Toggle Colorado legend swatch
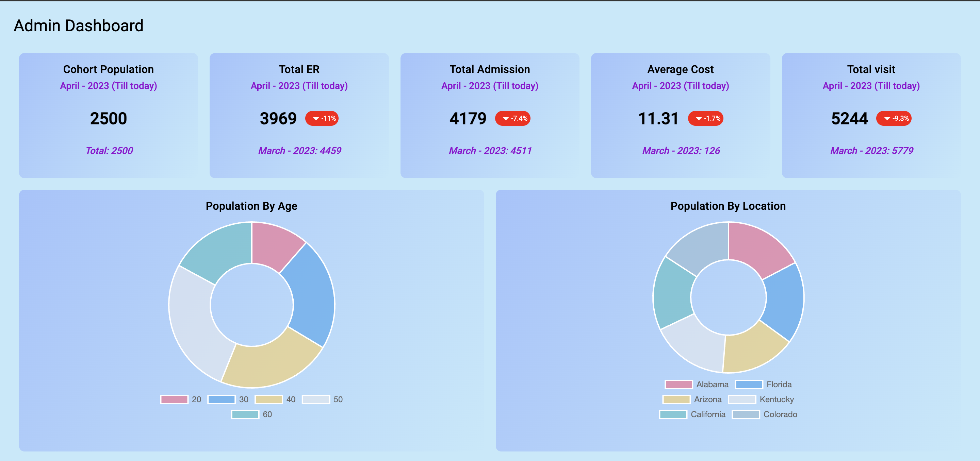Image resolution: width=980 pixels, height=461 pixels. (746, 414)
